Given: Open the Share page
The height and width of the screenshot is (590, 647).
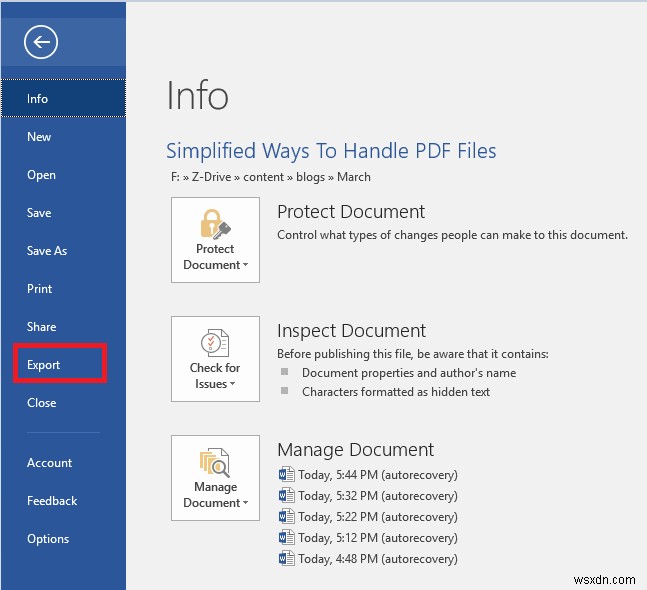Looking at the screenshot, I should tap(63, 327).
